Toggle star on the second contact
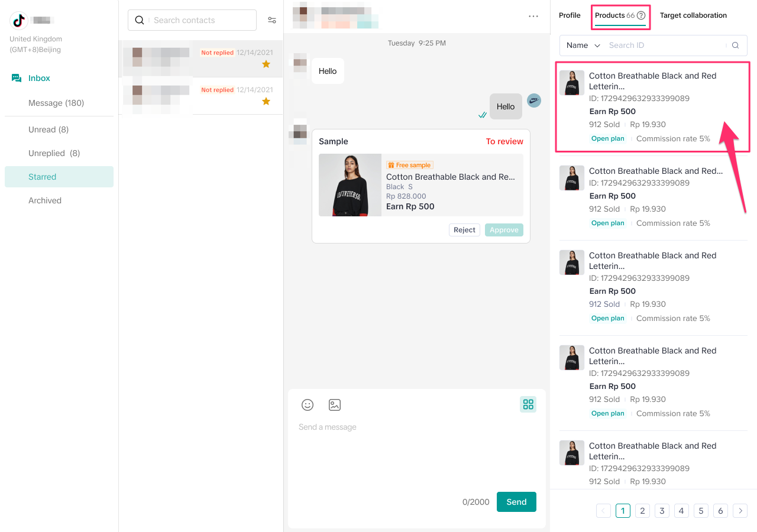The image size is (757, 532). (266, 101)
